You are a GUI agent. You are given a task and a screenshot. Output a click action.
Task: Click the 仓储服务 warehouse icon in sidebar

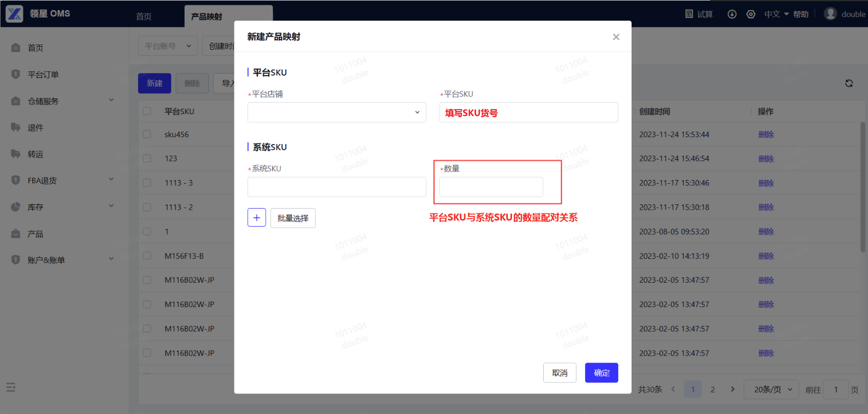[x=16, y=101]
